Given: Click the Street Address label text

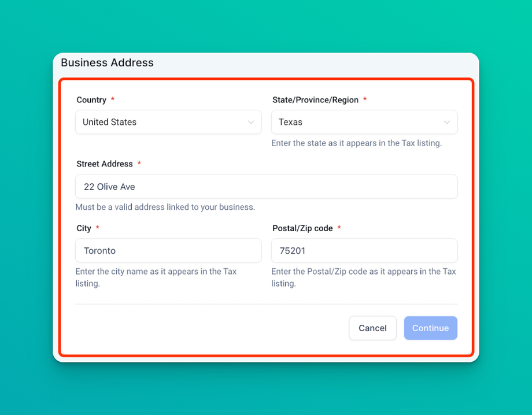Looking at the screenshot, I should [105, 164].
